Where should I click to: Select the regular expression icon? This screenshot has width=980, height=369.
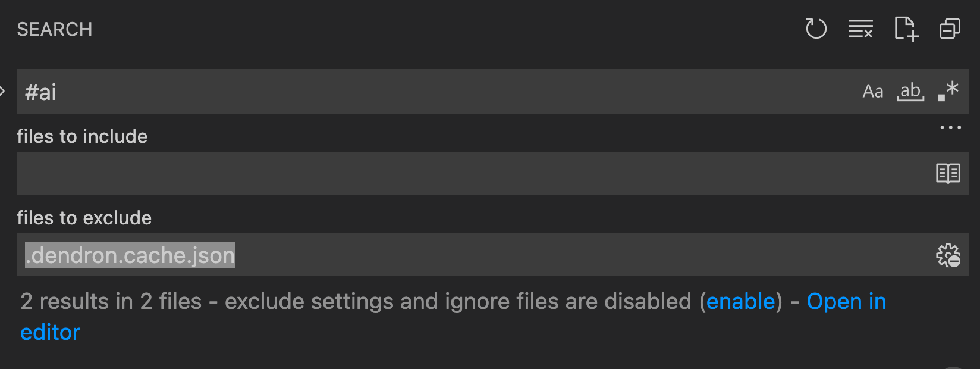coord(948,91)
